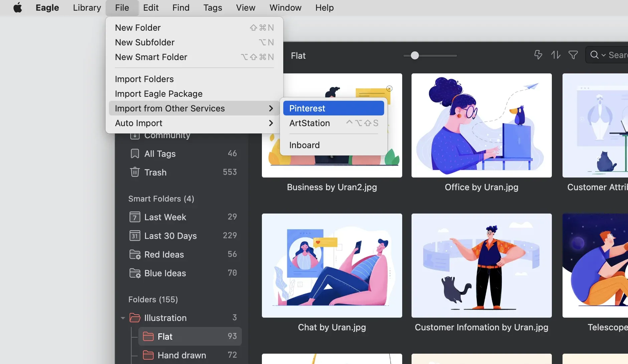Select Import Eagle Package
The width and height of the screenshot is (628, 364).
pyautogui.click(x=194, y=94)
